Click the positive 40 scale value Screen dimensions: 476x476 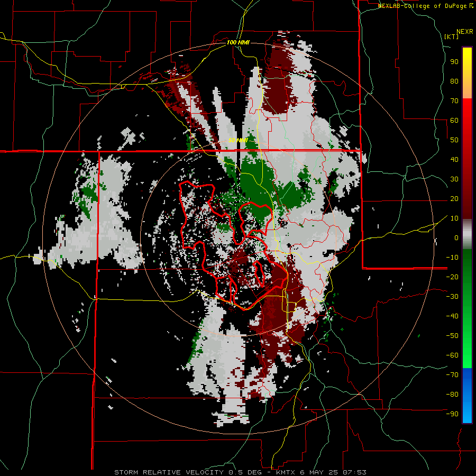[x=454, y=160]
